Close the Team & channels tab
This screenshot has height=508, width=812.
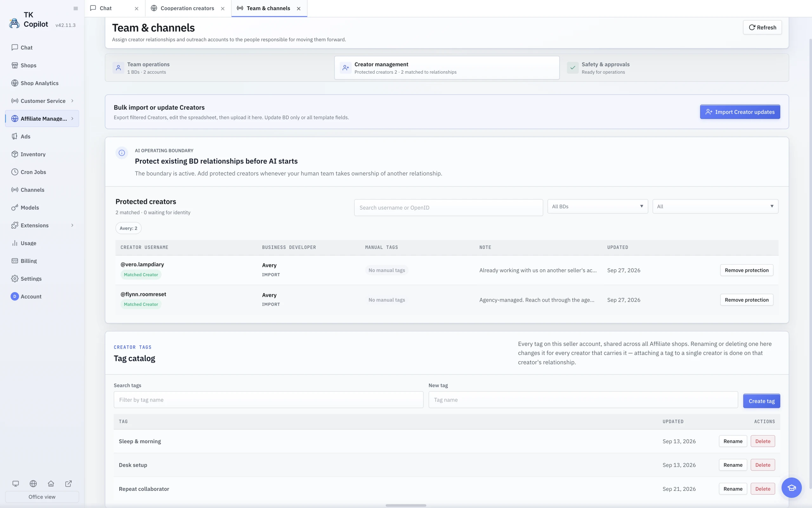click(x=298, y=9)
